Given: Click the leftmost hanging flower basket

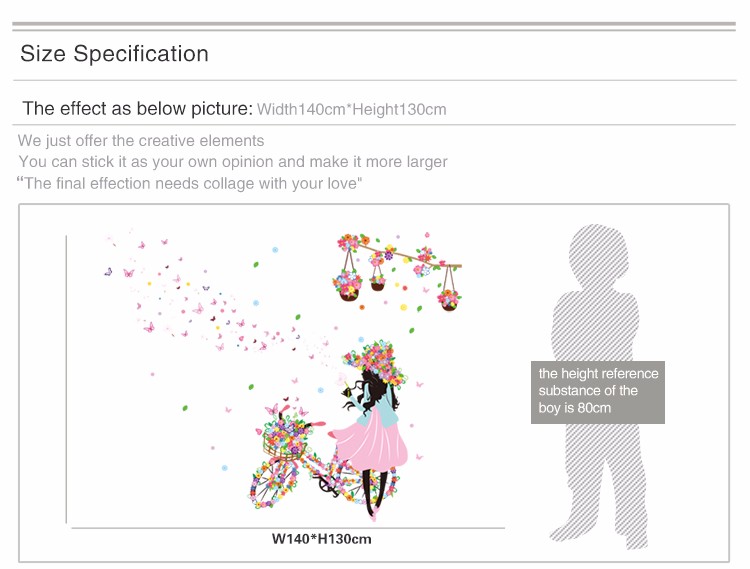Looking at the screenshot, I should [x=348, y=281].
